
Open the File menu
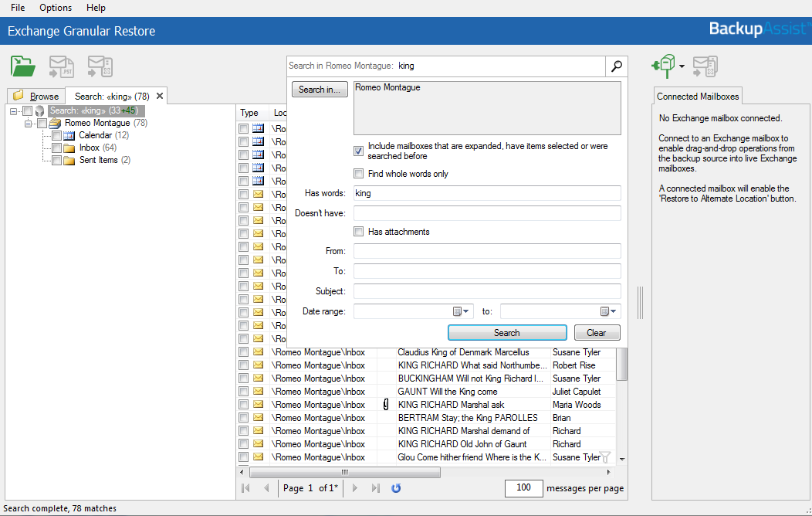18,8
